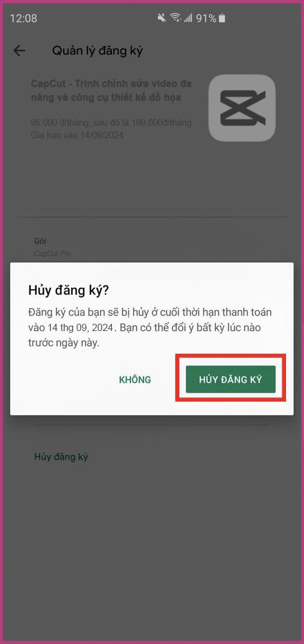Tap the muted sound status icon
This screenshot has width=304, height=644.
click(x=162, y=18)
